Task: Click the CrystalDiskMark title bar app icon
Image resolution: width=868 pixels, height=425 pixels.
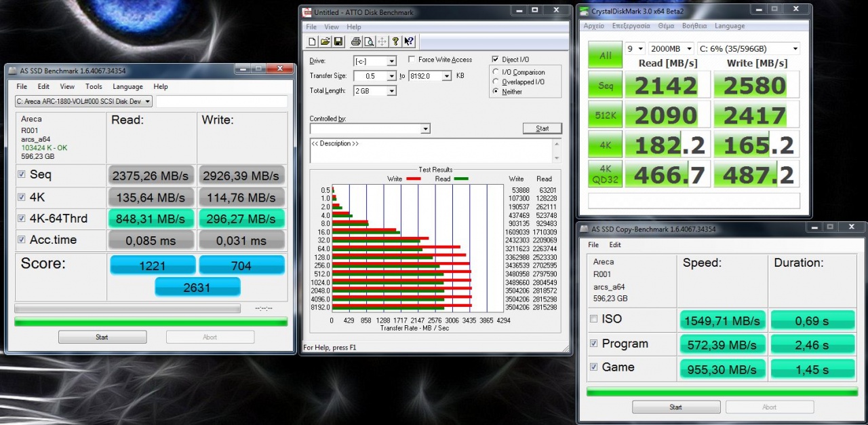Action: 585,12
